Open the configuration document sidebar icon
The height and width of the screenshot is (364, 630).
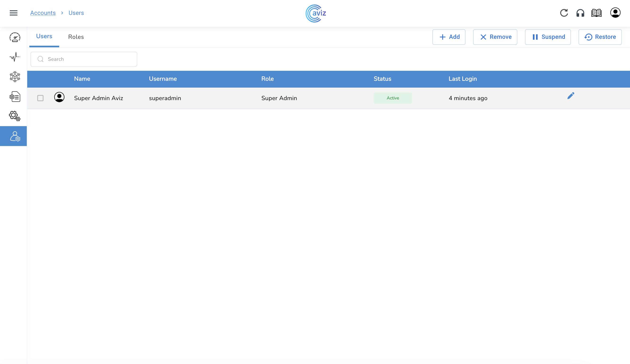pos(15,96)
